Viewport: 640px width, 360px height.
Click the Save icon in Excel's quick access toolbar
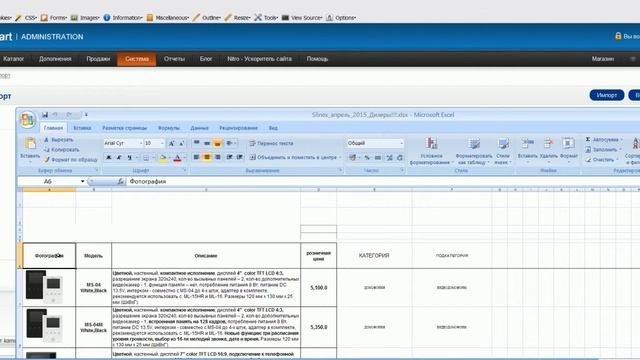pos(45,115)
